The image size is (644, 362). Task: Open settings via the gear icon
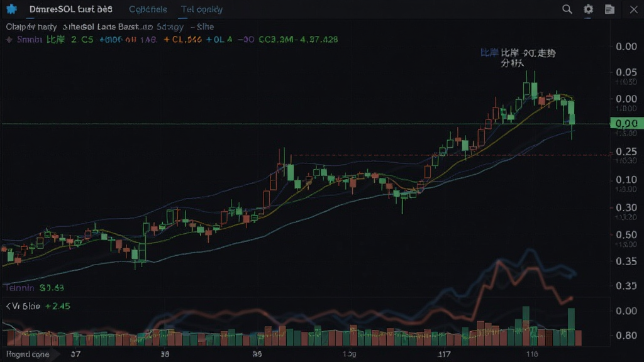[x=588, y=9]
